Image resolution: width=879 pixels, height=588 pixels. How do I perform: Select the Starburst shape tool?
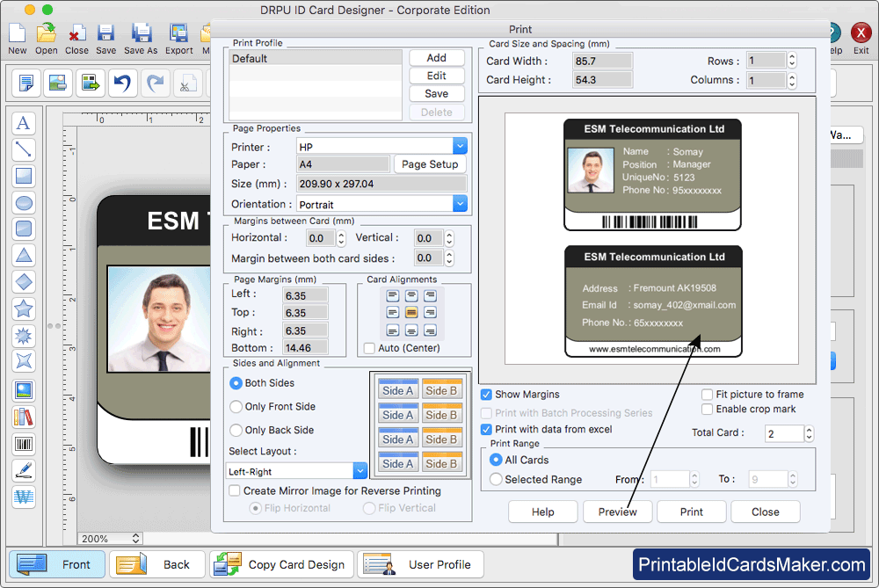[24, 335]
